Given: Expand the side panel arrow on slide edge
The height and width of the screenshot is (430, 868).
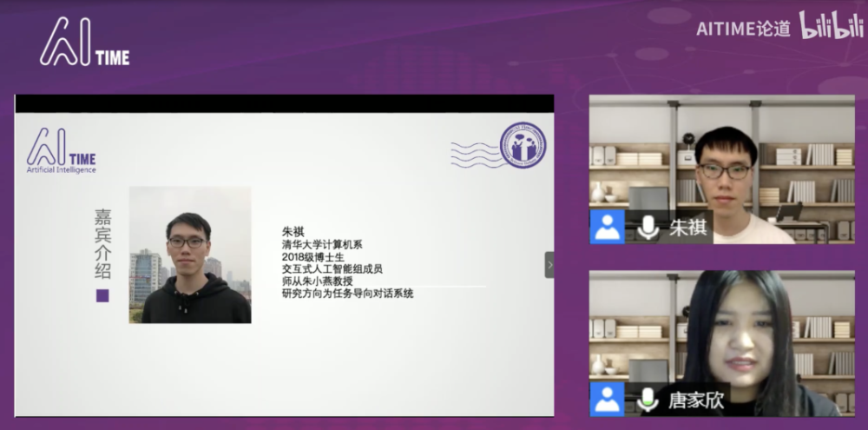Looking at the screenshot, I should tap(549, 265).
